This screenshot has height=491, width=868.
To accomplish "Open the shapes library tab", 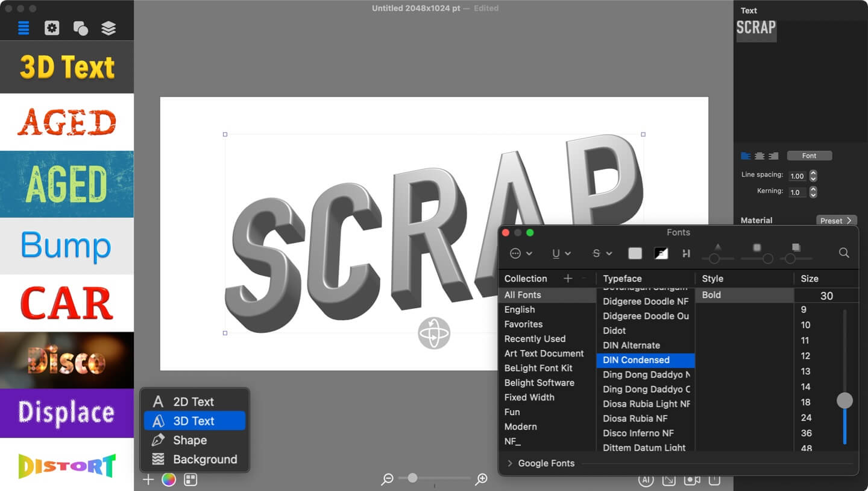I will (80, 28).
